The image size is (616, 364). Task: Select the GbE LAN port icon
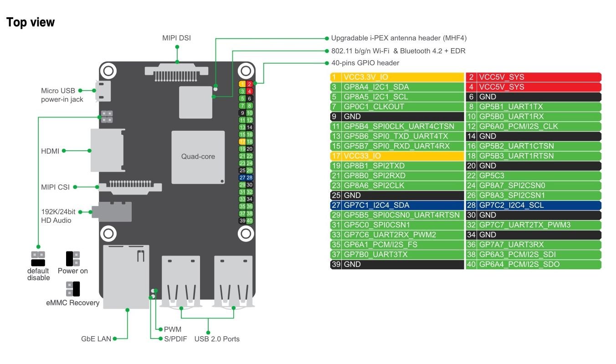click(x=126, y=276)
